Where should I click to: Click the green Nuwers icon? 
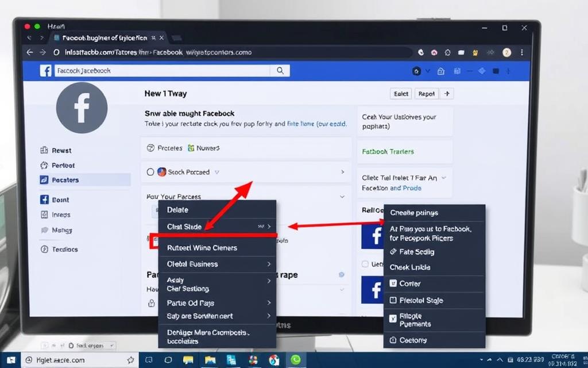(x=191, y=148)
